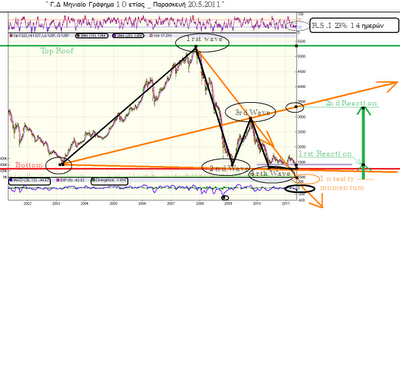Screen dimensions: 400x373
Task: Click the '2nd Wave' label
Action: 229,168
